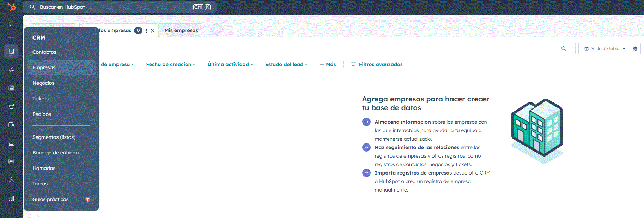The width and height of the screenshot is (644, 218).
Task: Open Contactos in the CRM menu
Action: tap(61, 52)
